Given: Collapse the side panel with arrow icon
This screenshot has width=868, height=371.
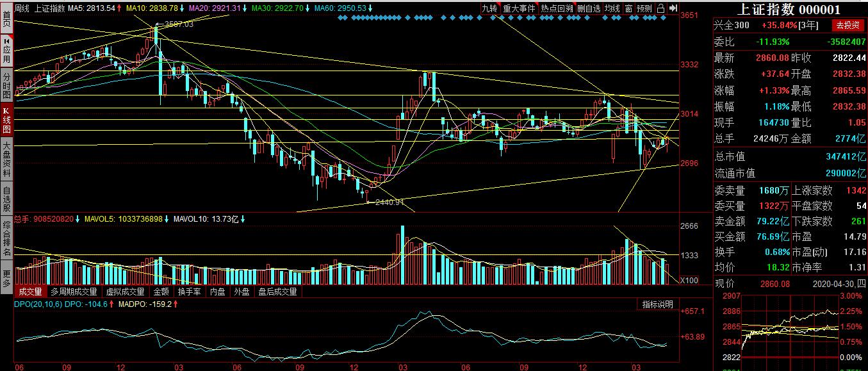Looking at the screenshot, I should (673, 8).
